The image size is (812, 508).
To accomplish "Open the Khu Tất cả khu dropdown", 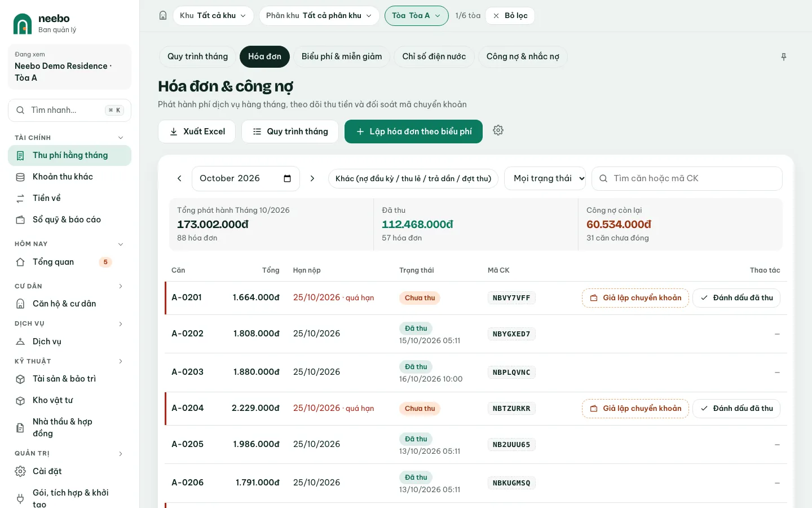I will coord(213,16).
